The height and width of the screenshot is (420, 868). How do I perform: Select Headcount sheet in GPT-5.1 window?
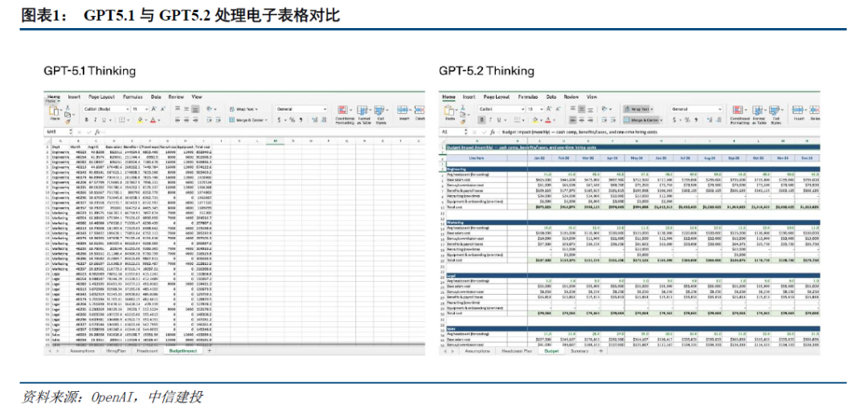coord(147,351)
